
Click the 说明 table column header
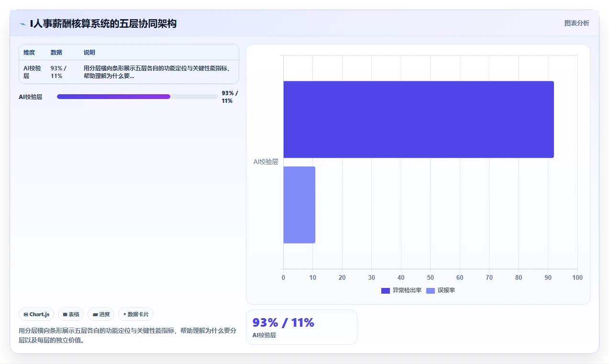pos(89,53)
